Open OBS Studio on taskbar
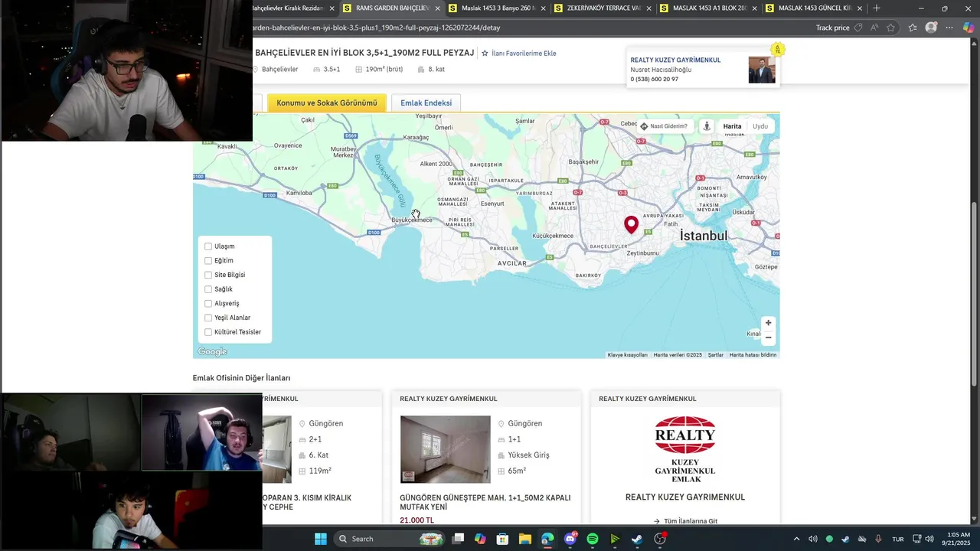 click(659, 539)
